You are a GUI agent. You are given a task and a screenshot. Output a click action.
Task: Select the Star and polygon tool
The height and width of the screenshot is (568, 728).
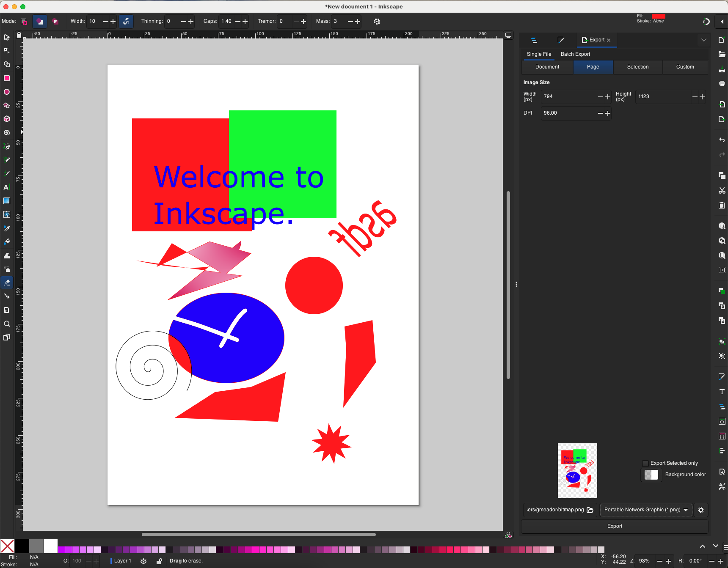7,106
